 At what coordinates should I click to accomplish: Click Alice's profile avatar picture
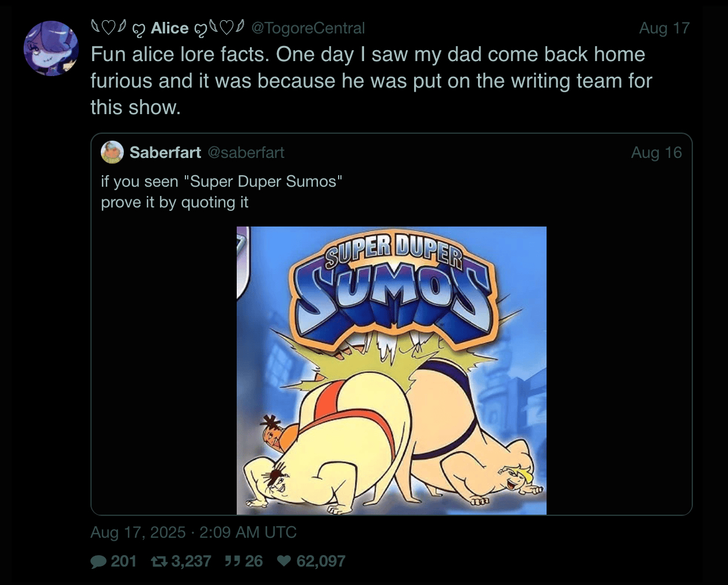(x=51, y=48)
